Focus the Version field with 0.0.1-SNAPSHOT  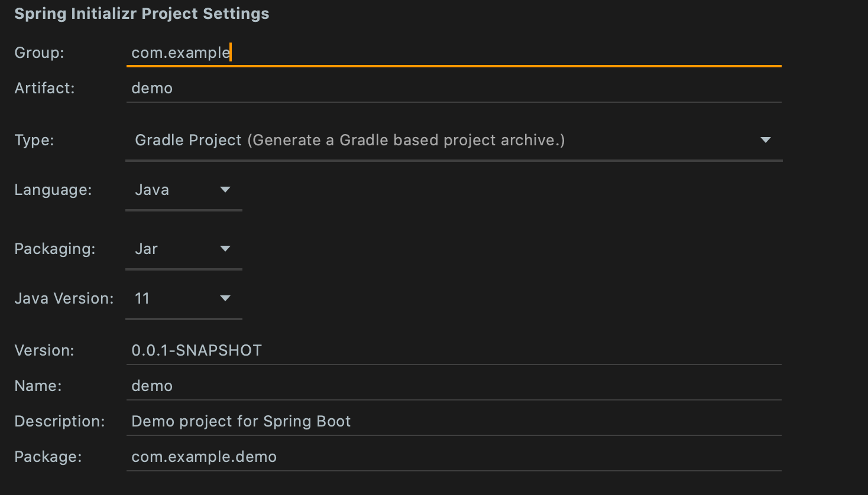tap(453, 350)
